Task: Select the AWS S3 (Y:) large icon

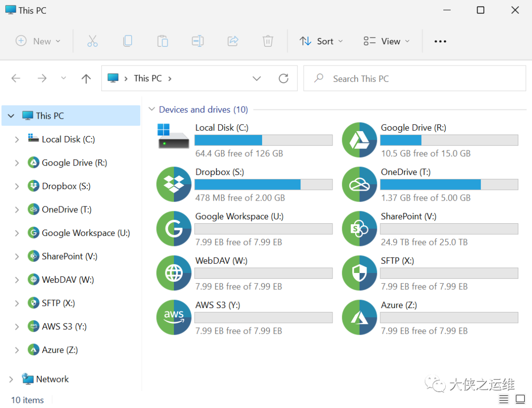Action: (174, 317)
